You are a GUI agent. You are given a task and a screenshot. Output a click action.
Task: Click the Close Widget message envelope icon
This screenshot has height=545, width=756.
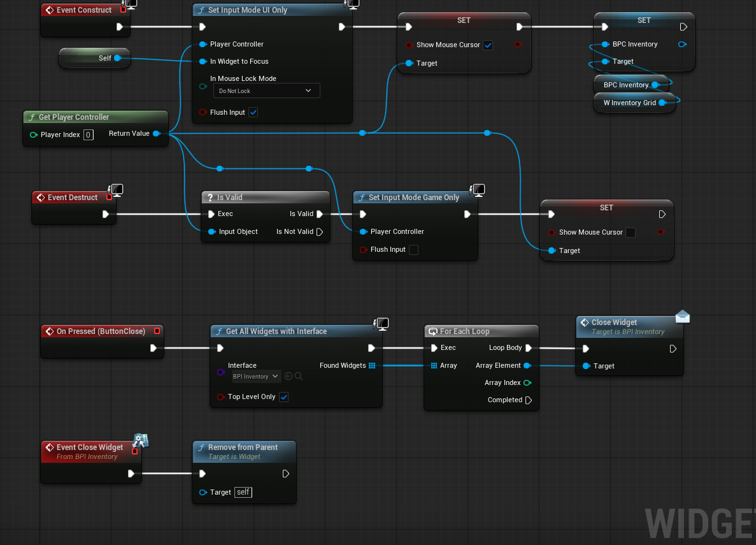[x=683, y=316]
